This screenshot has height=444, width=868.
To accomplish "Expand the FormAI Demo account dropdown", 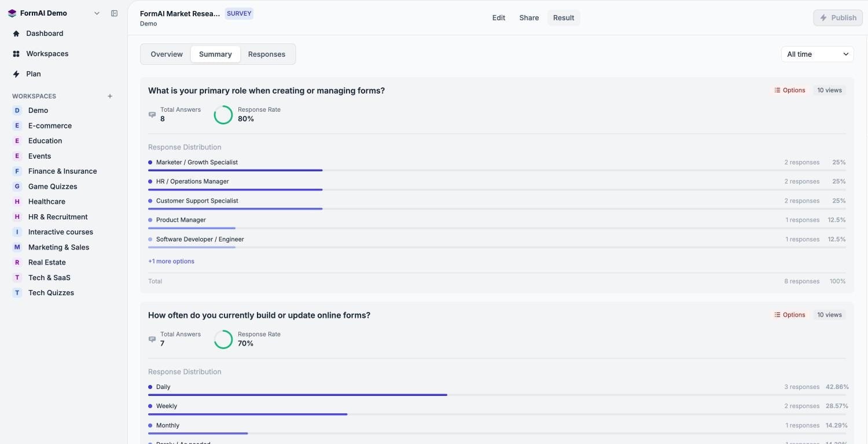I will pos(97,13).
